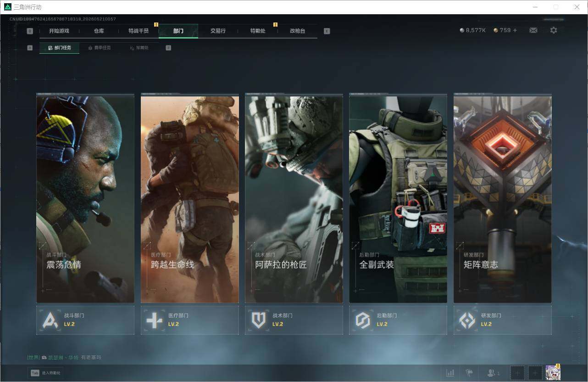Image resolution: width=588 pixels, height=382 pixels.
Task: Click the silver currency coin icon
Action: coord(462,30)
